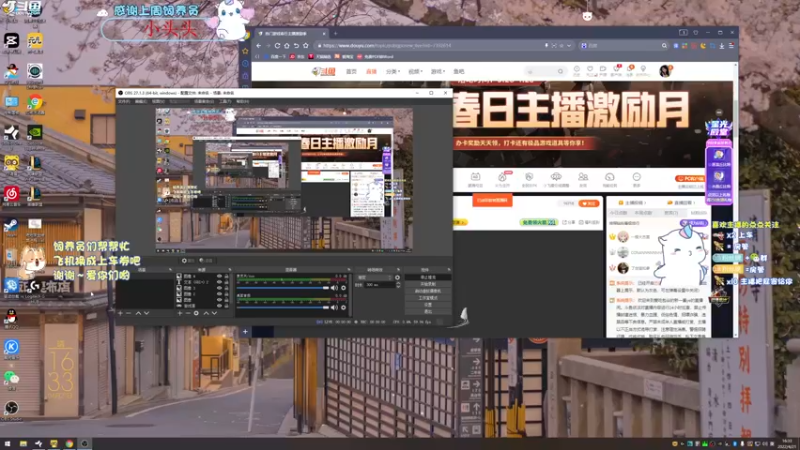
Task: Bookmark page with star icon in browser toolbar
Action: coord(306,45)
